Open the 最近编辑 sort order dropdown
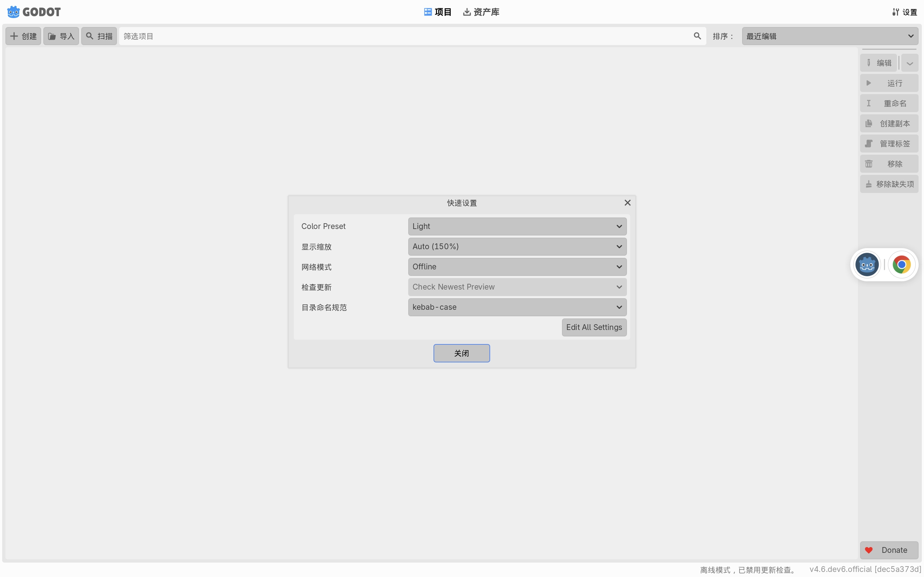This screenshot has height=577, width=924. (830, 36)
